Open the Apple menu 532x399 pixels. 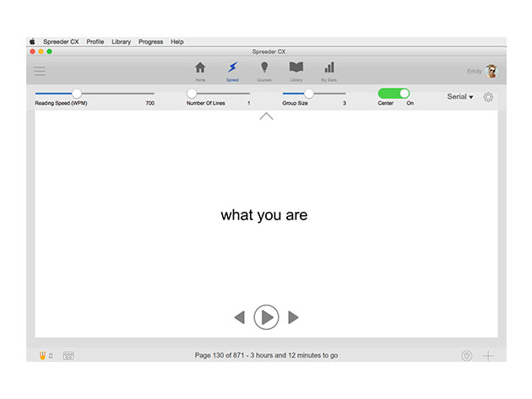[33, 41]
